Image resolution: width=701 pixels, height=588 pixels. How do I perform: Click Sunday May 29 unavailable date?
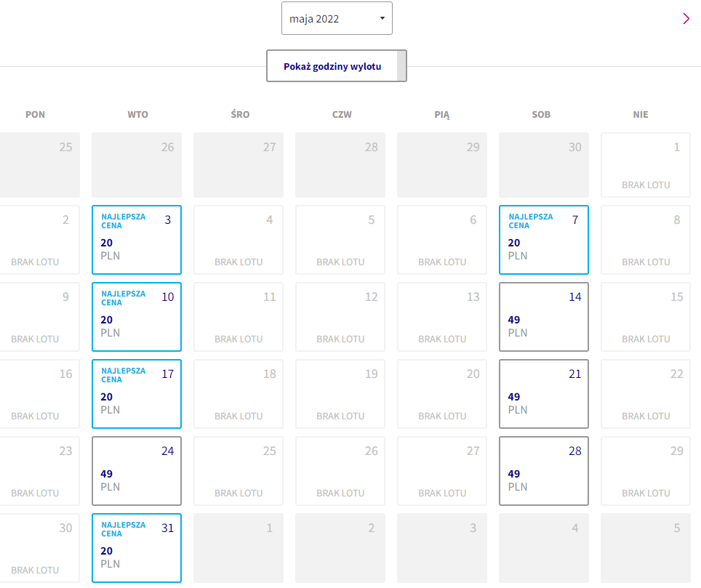[x=646, y=471]
